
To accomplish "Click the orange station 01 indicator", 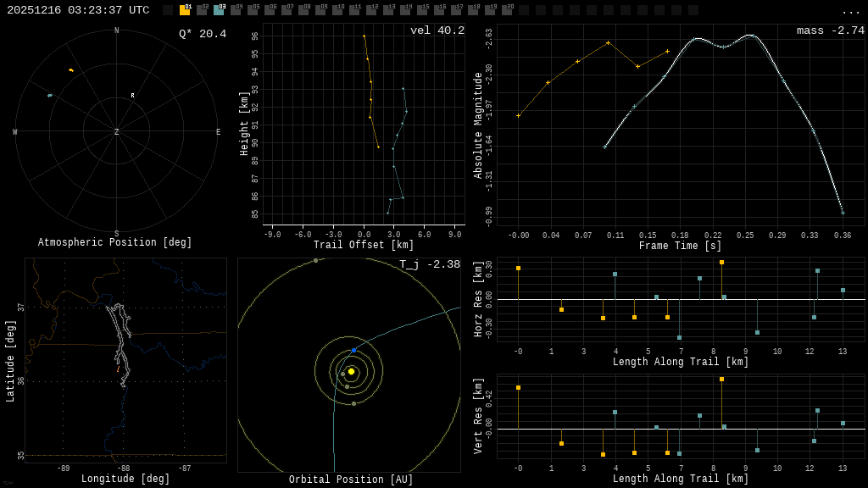I will pos(185,10).
